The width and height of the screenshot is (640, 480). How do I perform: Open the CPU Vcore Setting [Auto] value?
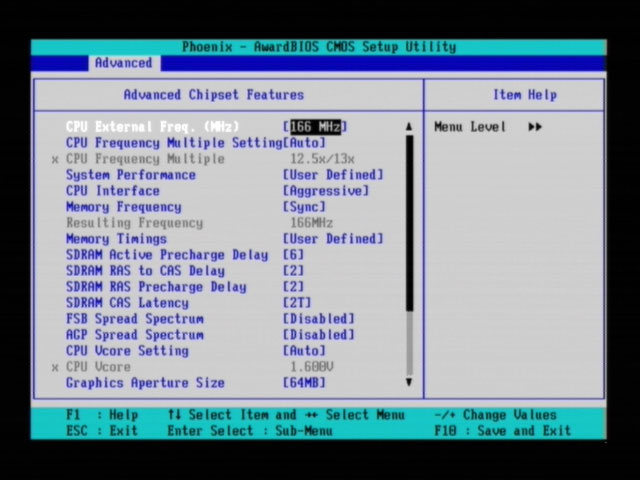[x=304, y=351]
